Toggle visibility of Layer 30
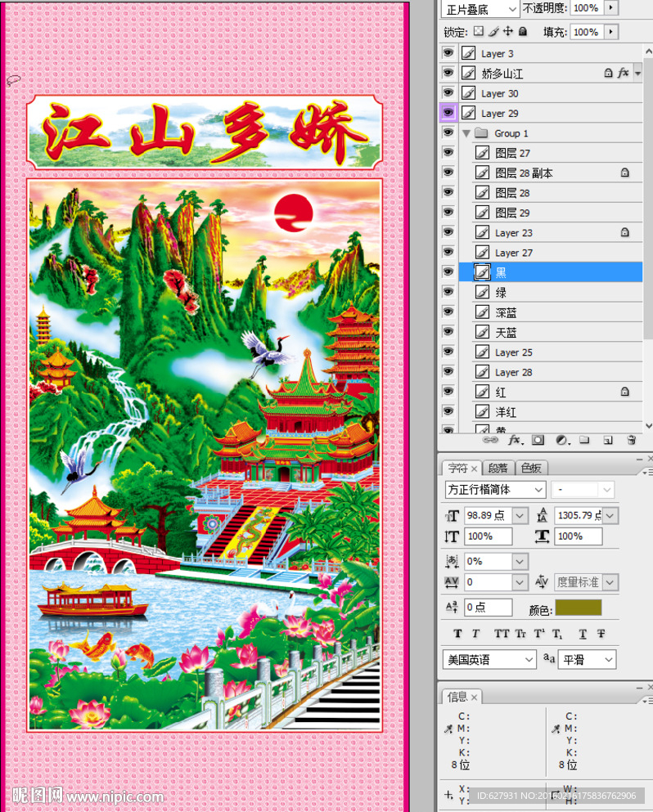The width and height of the screenshot is (653, 812). 448,92
